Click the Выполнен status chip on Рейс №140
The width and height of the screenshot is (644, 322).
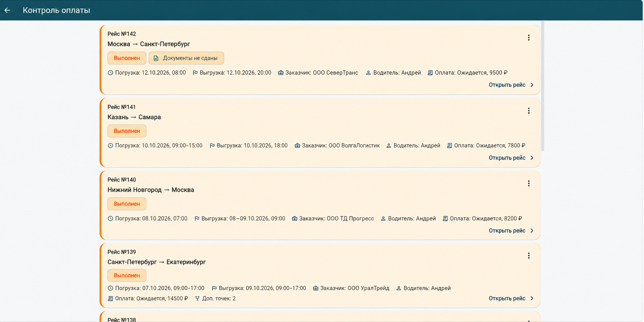click(127, 204)
